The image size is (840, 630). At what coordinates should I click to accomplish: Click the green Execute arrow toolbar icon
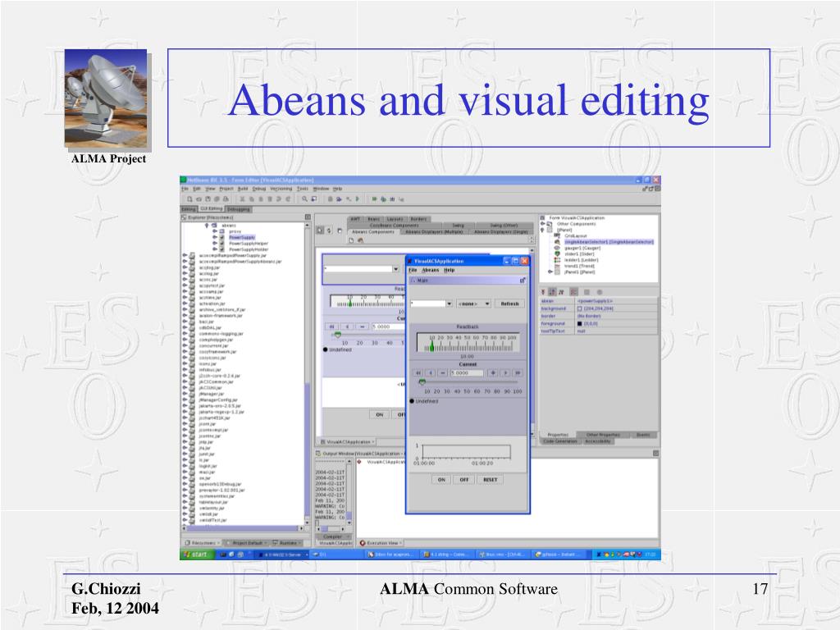click(x=358, y=199)
